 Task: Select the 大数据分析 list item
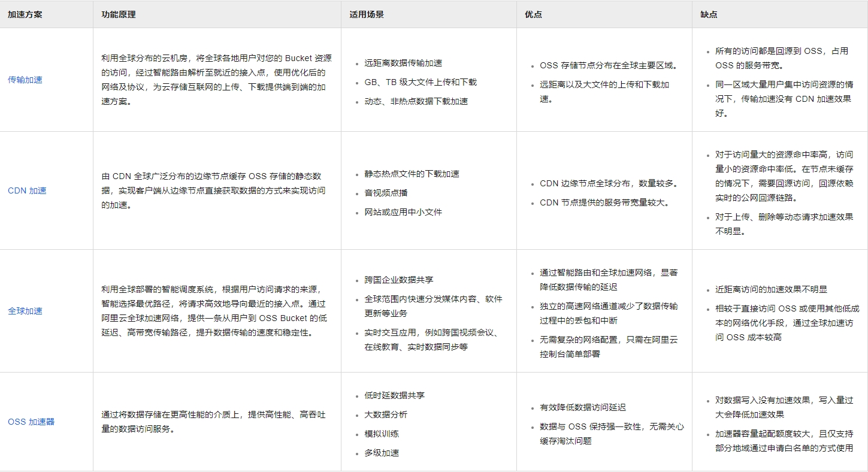[386, 414]
